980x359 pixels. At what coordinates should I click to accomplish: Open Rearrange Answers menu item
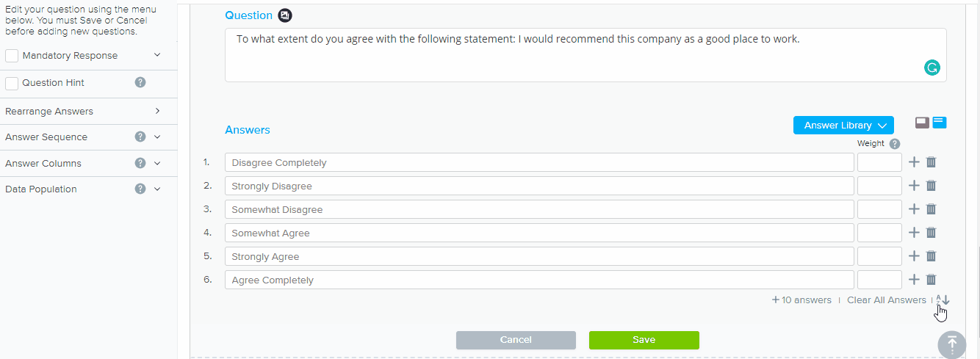point(81,112)
